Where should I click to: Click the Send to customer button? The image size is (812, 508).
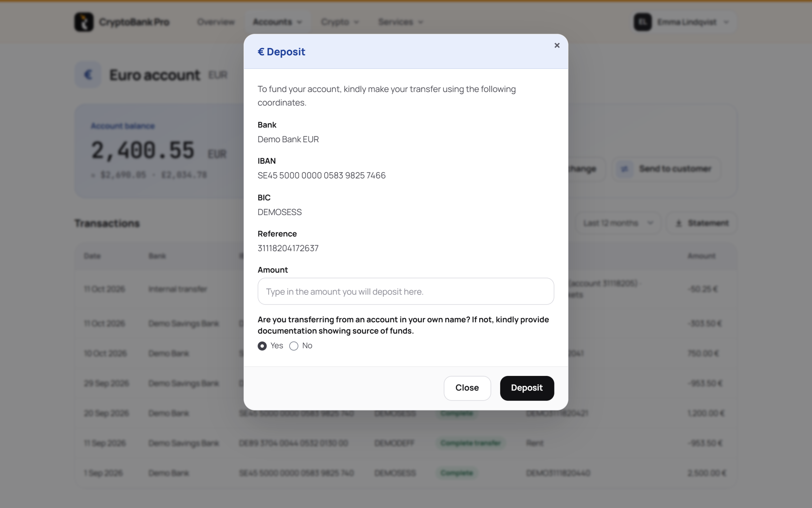point(666,169)
